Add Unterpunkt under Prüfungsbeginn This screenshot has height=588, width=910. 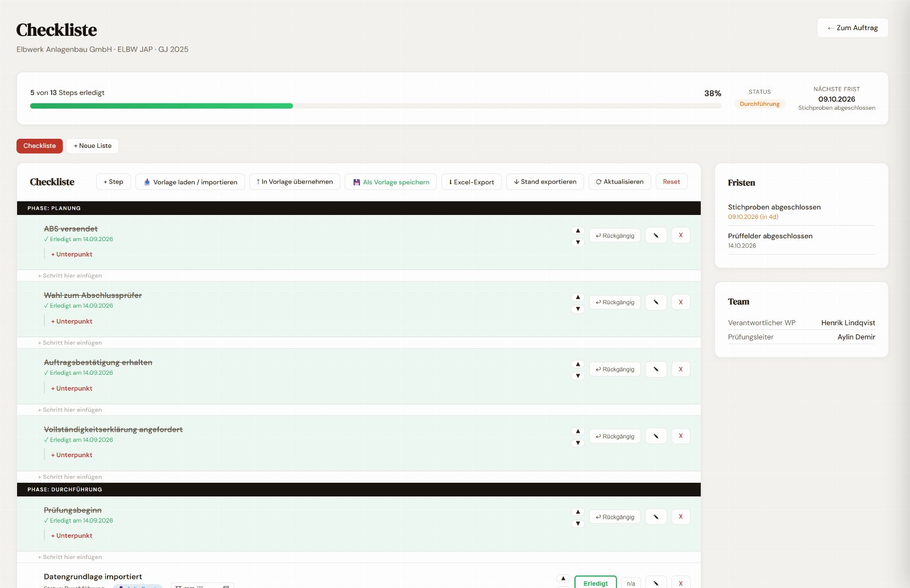(72, 536)
